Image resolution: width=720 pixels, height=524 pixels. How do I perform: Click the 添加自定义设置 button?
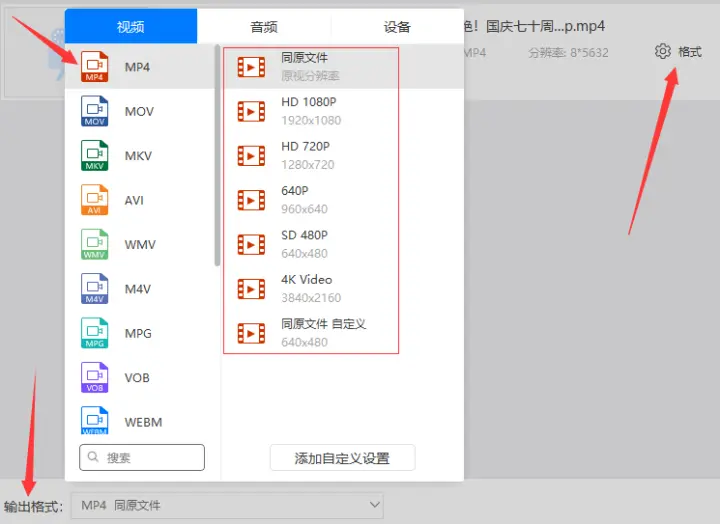click(343, 457)
